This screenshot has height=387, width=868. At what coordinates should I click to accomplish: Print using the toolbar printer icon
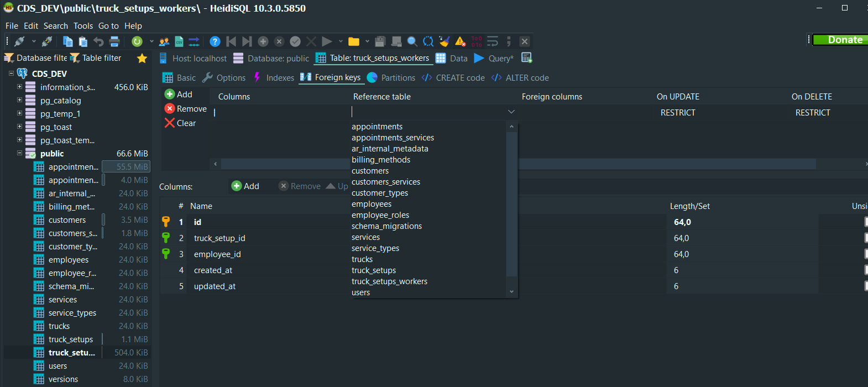(114, 41)
